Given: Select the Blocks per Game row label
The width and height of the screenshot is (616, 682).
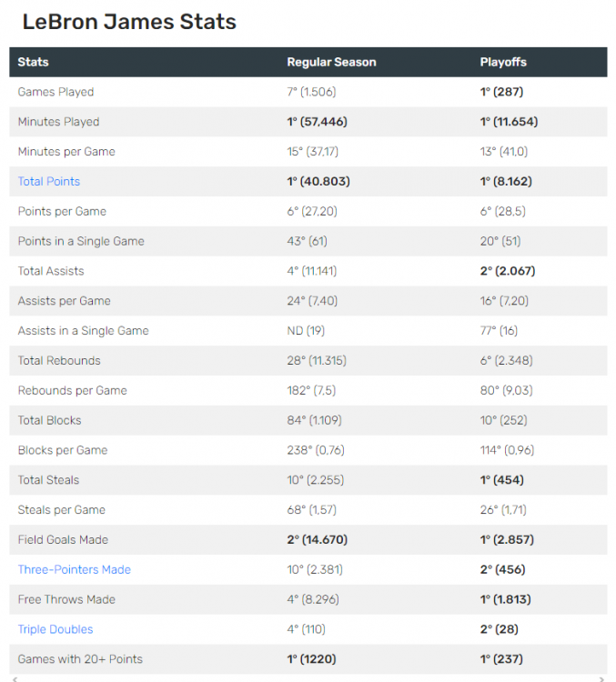Looking at the screenshot, I should [x=63, y=450].
